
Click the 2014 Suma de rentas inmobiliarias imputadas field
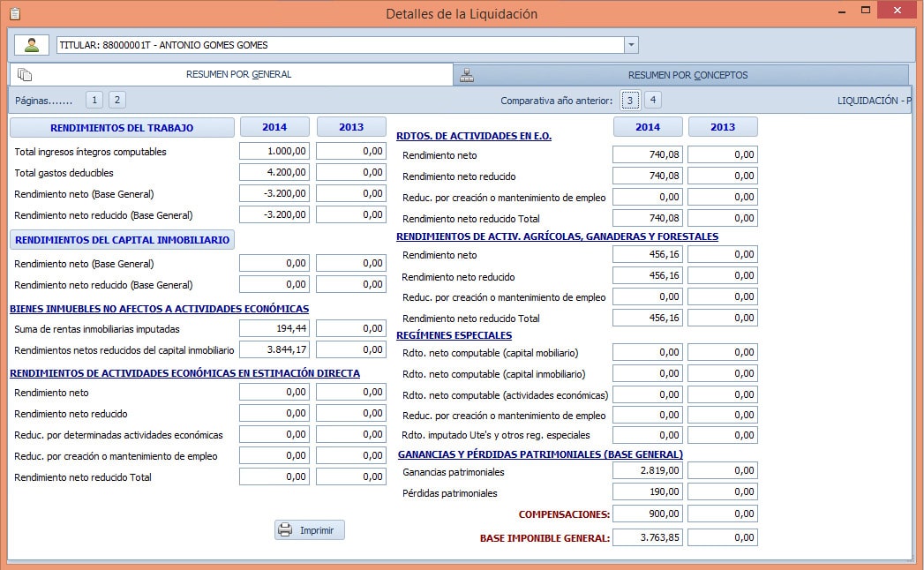(274, 329)
